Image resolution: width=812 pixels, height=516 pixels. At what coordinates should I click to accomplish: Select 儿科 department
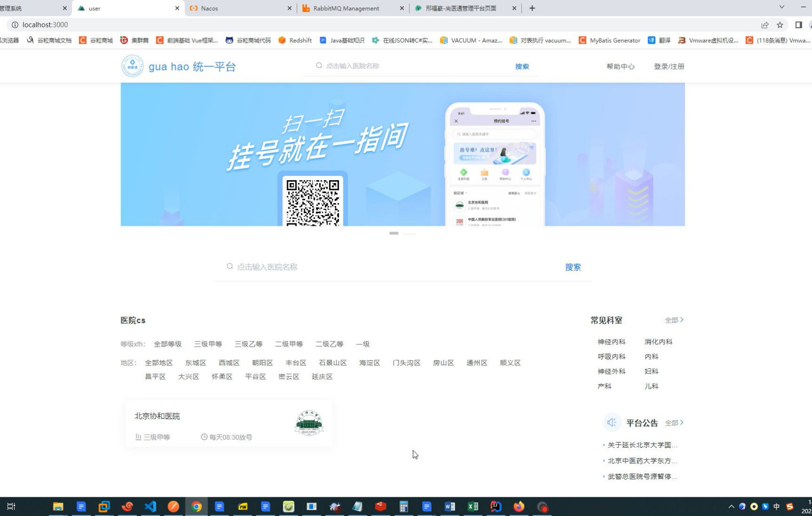651,386
